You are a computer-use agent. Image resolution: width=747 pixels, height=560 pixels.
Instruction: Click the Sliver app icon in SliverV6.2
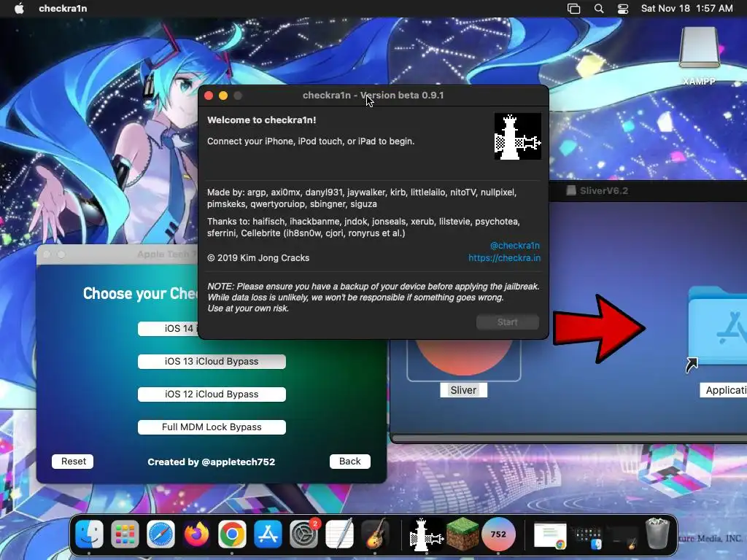463,359
